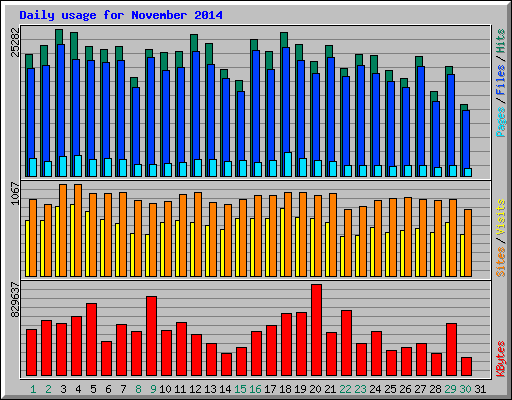Click the blue Files bar for day 8
This screenshot has width=512, height=400.
point(136,125)
